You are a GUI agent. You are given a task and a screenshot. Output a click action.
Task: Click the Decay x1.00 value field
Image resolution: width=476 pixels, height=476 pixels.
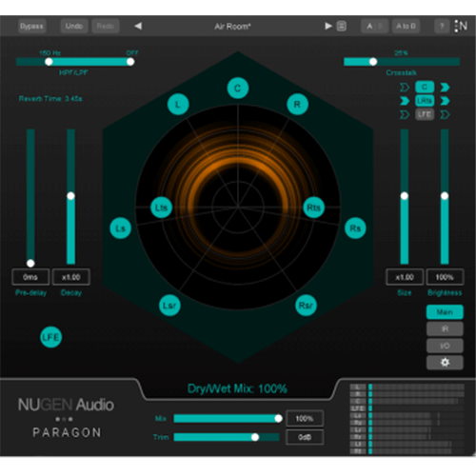click(70, 277)
